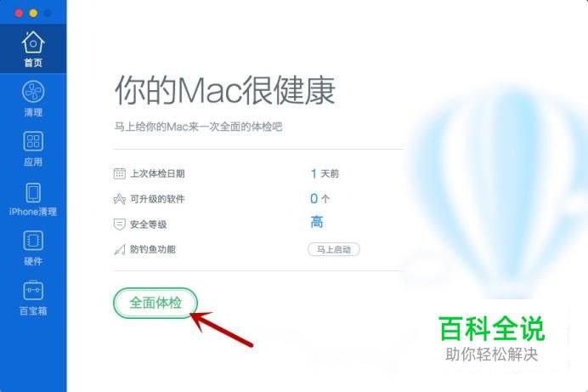The height and width of the screenshot is (392, 588).
Task: Click the red close window button
Action: coord(19,13)
